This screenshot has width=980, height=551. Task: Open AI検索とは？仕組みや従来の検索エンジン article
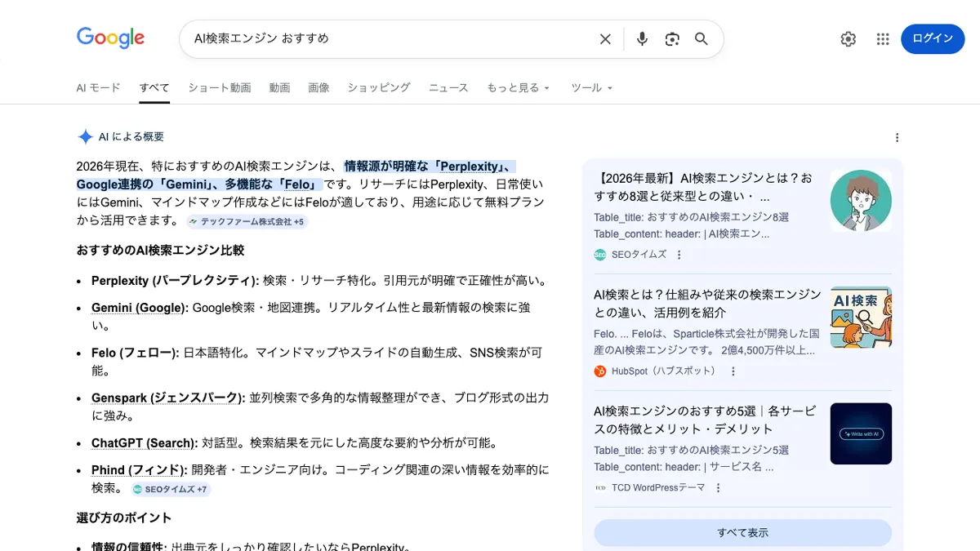point(707,304)
